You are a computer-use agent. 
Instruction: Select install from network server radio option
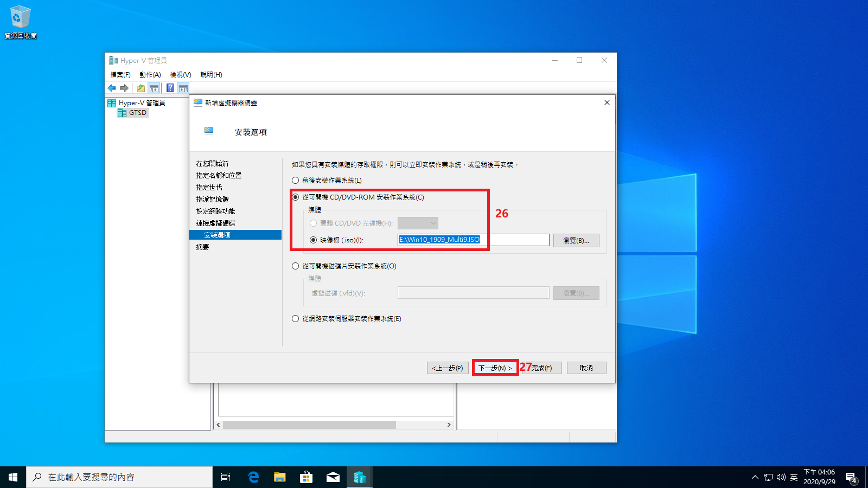[x=296, y=319]
